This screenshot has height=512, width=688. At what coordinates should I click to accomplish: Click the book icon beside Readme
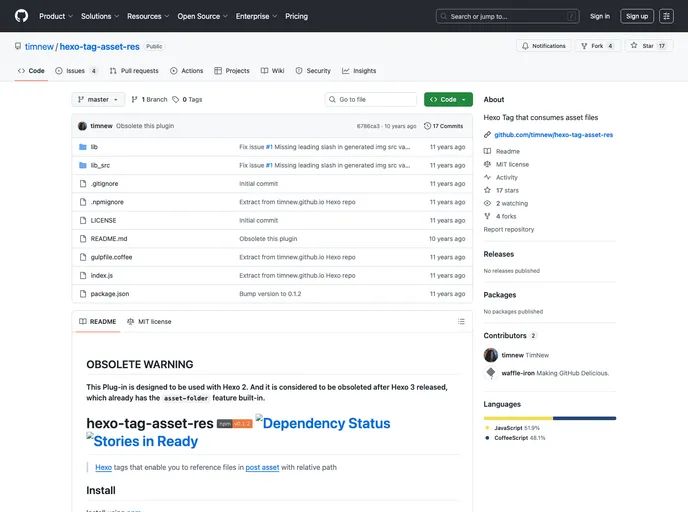(x=487, y=151)
